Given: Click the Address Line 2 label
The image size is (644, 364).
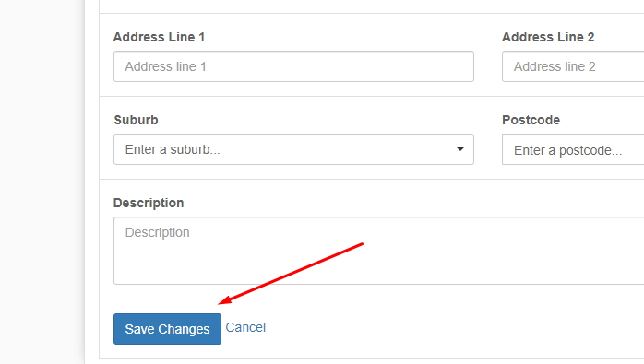Looking at the screenshot, I should coord(548,37).
